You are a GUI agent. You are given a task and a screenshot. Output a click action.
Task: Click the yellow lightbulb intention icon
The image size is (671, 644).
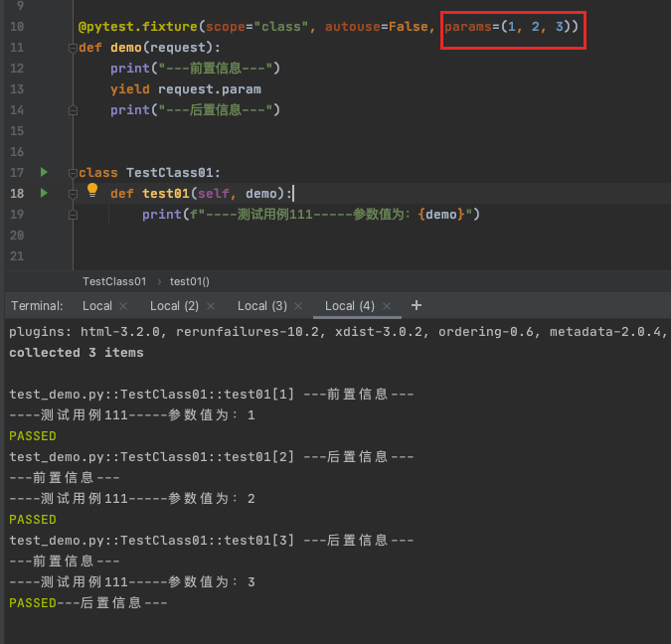click(92, 189)
